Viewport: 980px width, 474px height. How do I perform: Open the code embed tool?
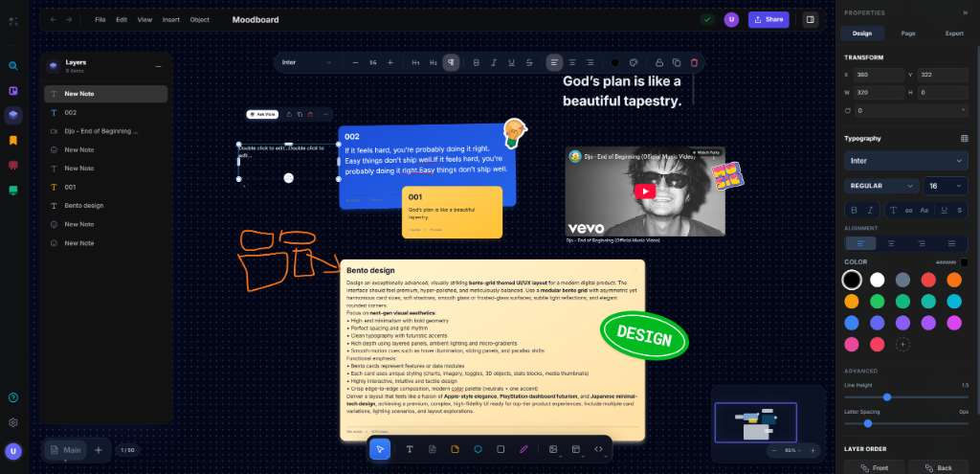599,449
